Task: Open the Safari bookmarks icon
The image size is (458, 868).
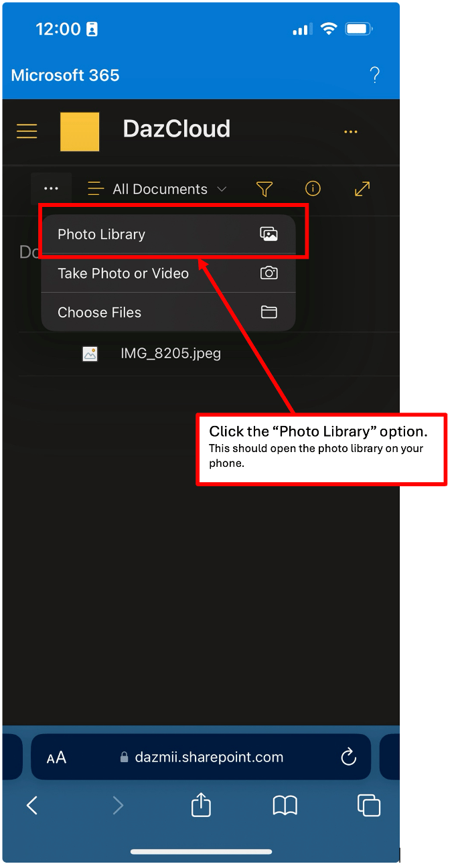Action: click(x=285, y=805)
